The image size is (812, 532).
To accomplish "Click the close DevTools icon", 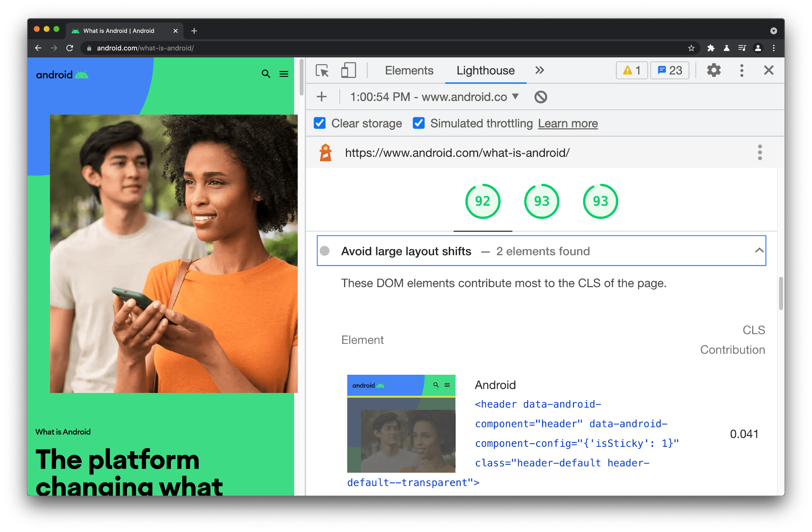I will click(x=769, y=70).
